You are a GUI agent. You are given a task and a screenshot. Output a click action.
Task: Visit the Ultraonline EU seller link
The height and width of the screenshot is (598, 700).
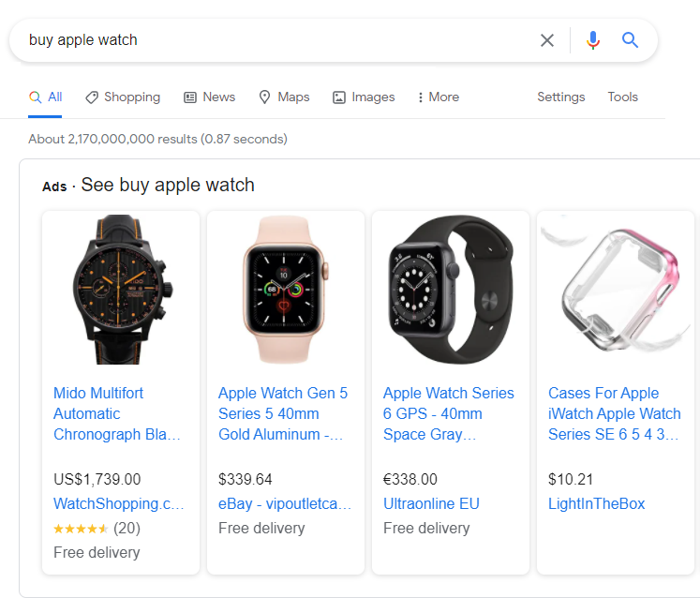431,504
